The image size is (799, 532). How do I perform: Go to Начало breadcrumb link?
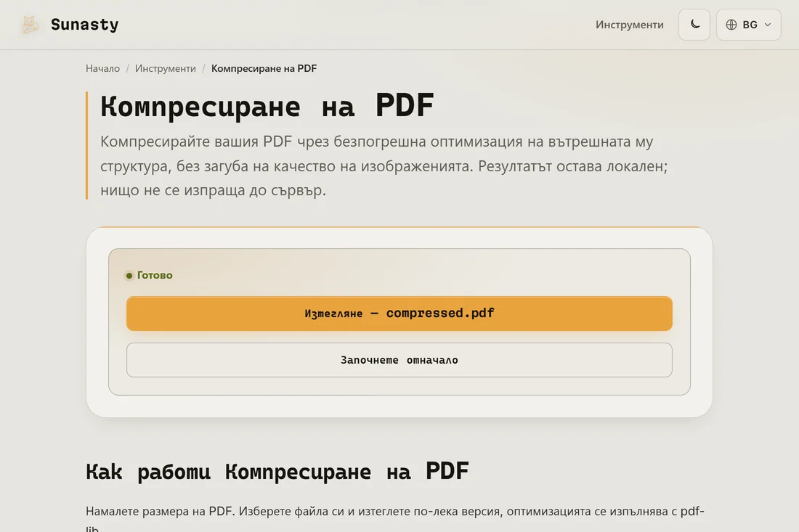102,68
